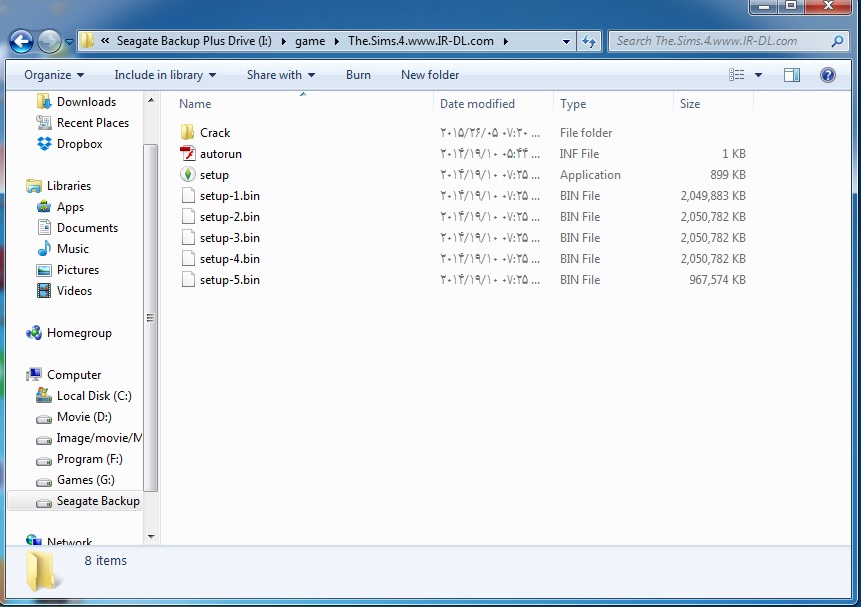Select the setup application Sims icon
Image resolution: width=861 pixels, height=607 pixels.
[x=188, y=174]
